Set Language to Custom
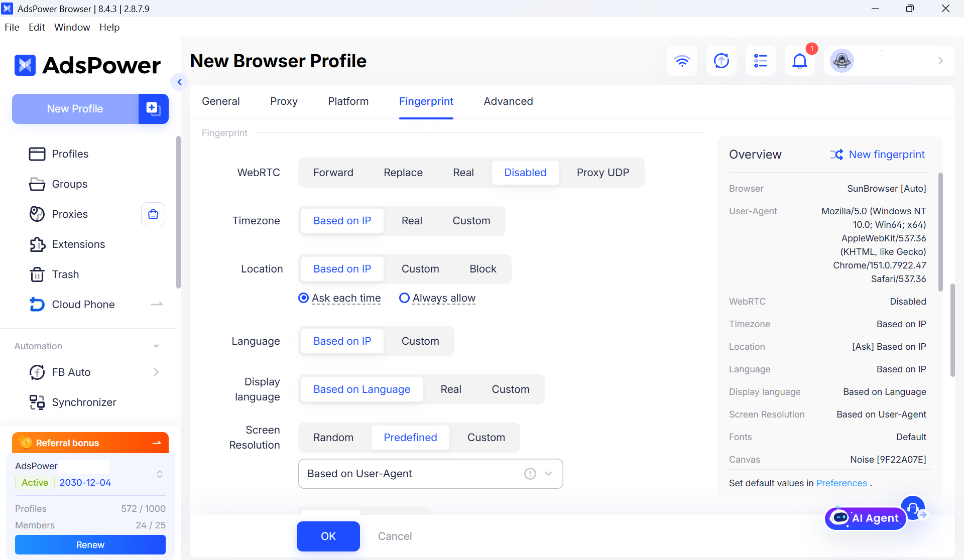This screenshot has height=560, width=964. [420, 341]
